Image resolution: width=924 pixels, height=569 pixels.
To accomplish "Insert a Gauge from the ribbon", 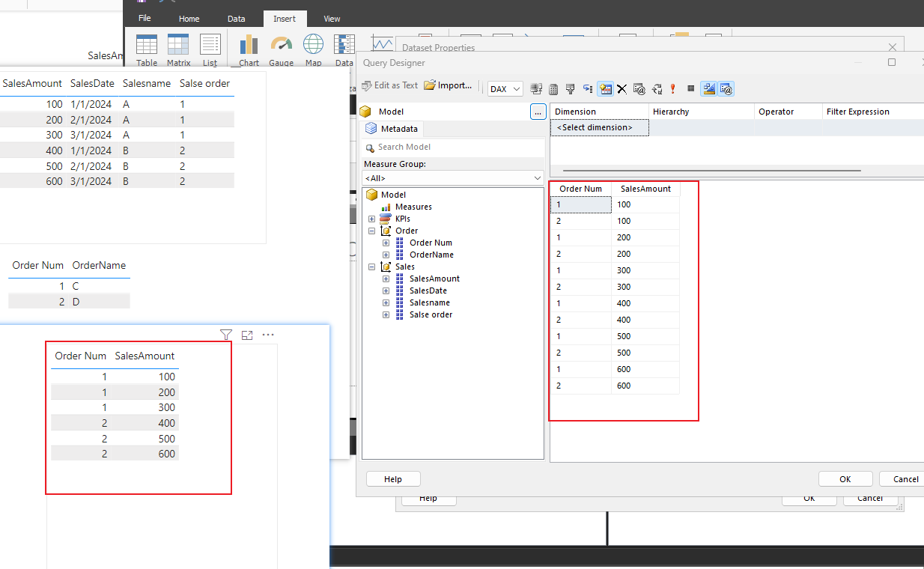I will coord(281,50).
